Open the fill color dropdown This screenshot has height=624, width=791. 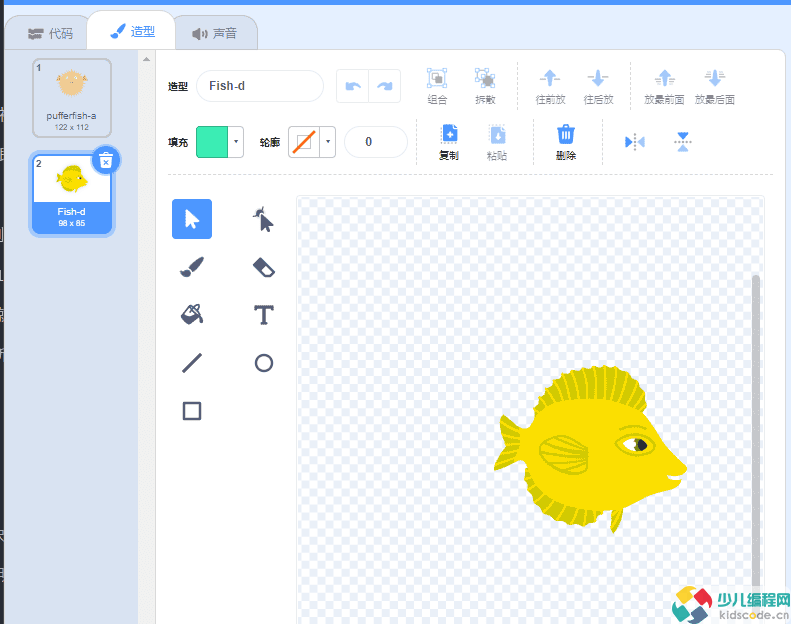(236, 142)
